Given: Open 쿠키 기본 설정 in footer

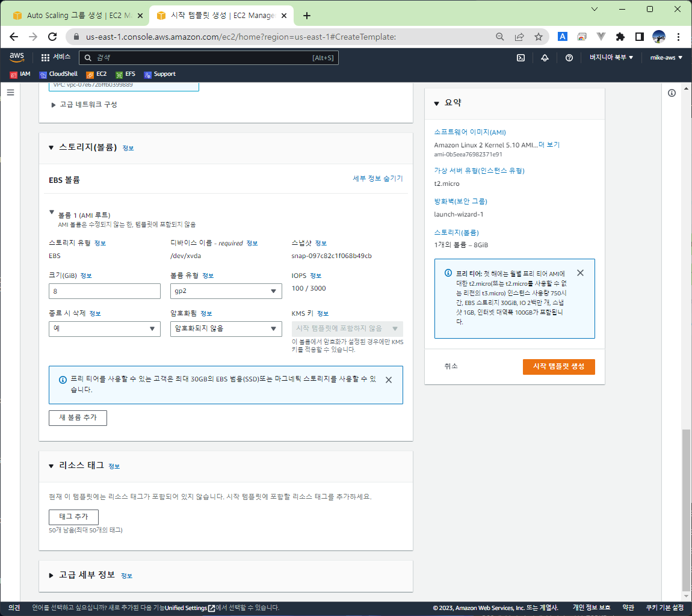Looking at the screenshot, I should pos(665,608).
